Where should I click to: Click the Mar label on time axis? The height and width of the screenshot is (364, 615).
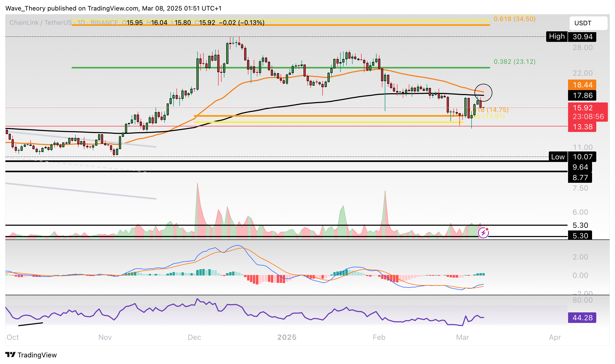pyautogui.click(x=462, y=337)
